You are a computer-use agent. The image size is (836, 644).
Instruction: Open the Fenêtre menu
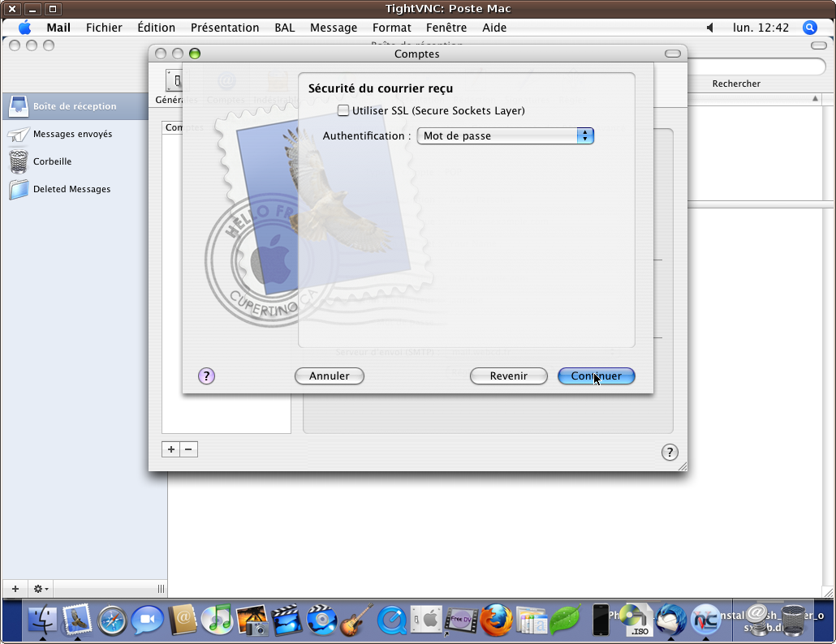click(x=446, y=28)
